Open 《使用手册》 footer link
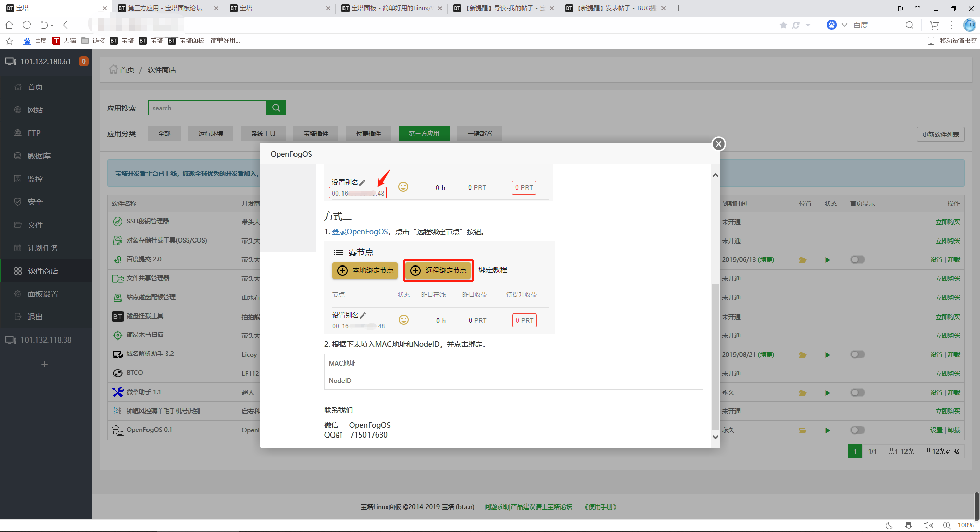Image resolution: width=980 pixels, height=532 pixels. 601,507
